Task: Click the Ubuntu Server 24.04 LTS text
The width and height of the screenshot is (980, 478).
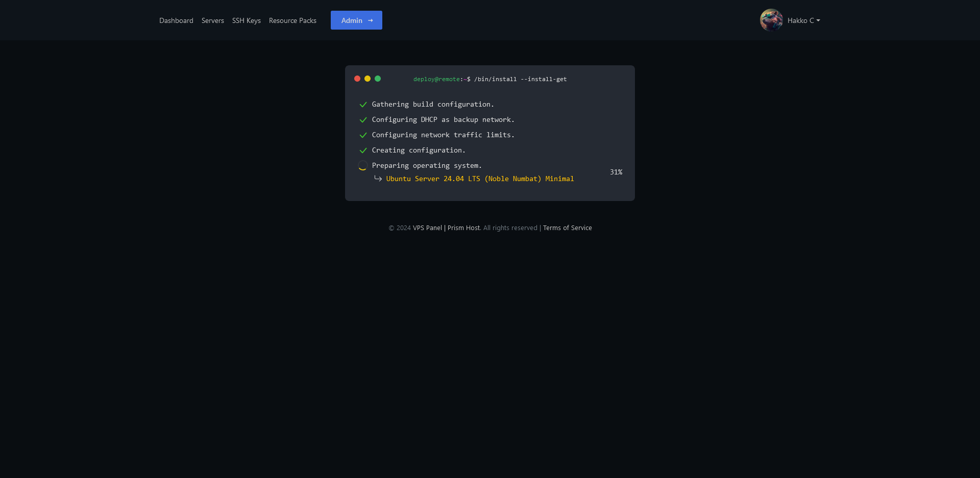Action: [480, 179]
